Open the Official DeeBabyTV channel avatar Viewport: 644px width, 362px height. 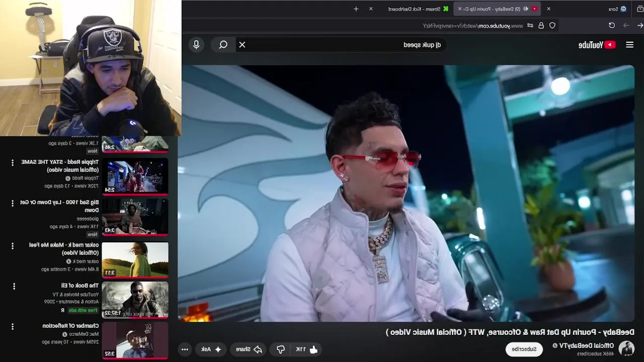626,348
